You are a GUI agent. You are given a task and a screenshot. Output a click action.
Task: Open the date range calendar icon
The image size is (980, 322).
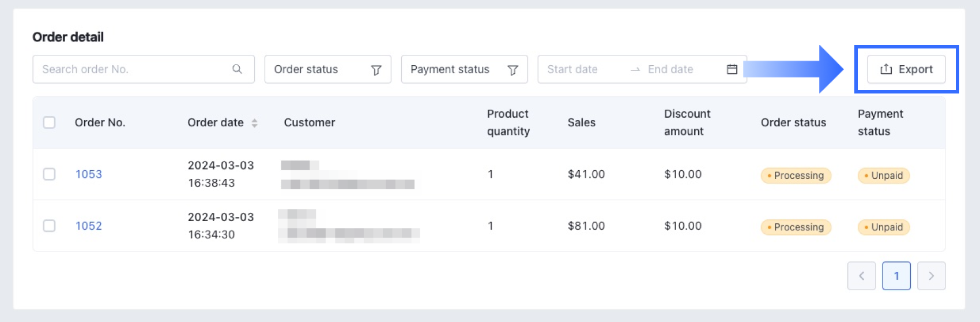click(x=732, y=69)
